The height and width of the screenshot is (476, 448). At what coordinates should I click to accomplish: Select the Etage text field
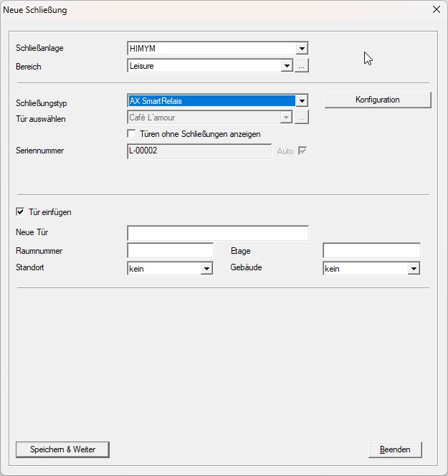click(371, 251)
